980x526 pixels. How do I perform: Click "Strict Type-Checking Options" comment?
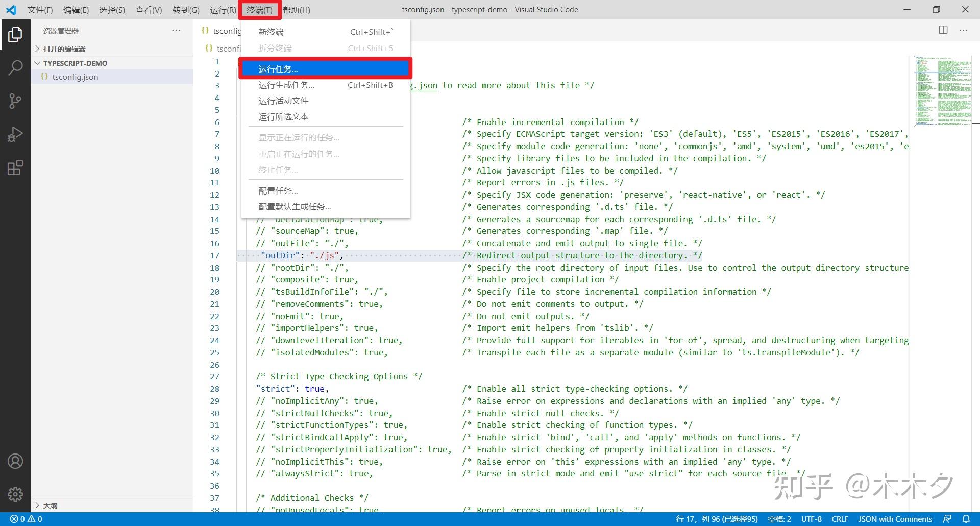click(339, 376)
